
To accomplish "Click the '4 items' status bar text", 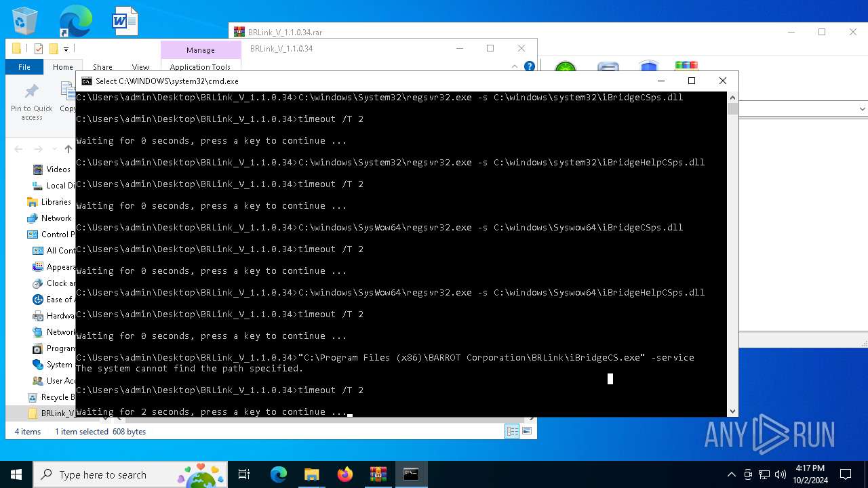I will [28, 432].
